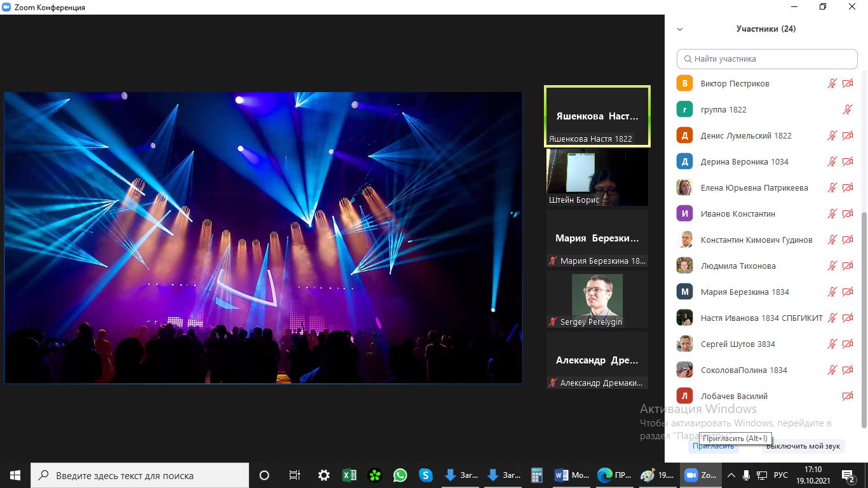Image resolution: width=868 pixels, height=488 pixels.
Task: Click muted mic icon on Sergey Perelygin tile
Action: click(553, 322)
